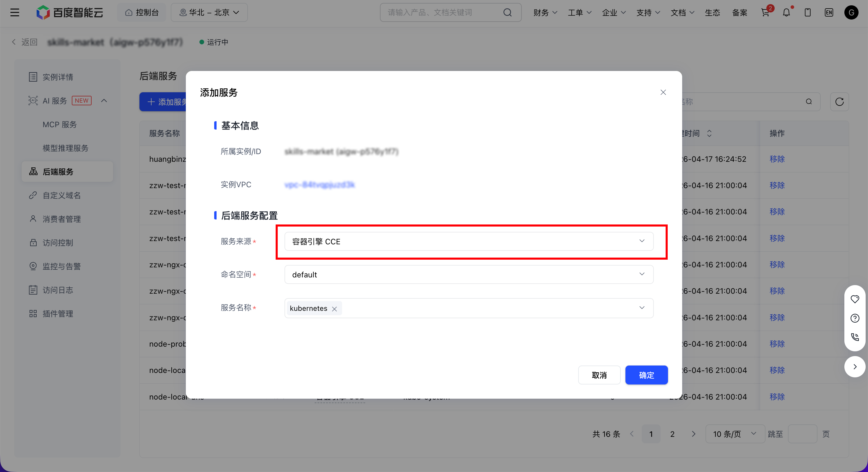Open the hamburger navigation menu
Viewport: 868px width, 472px height.
pos(15,12)
